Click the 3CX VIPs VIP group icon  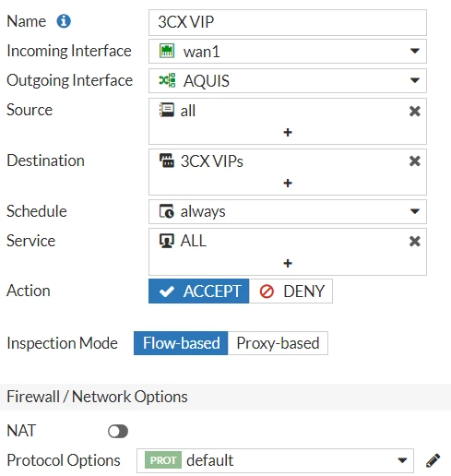pos(167,161)
